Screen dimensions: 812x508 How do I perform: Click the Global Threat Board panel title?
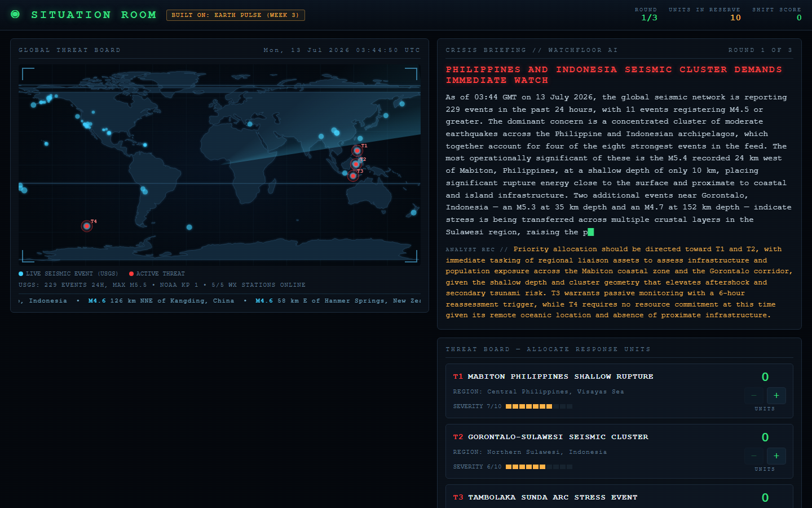(x=69, y=50)
